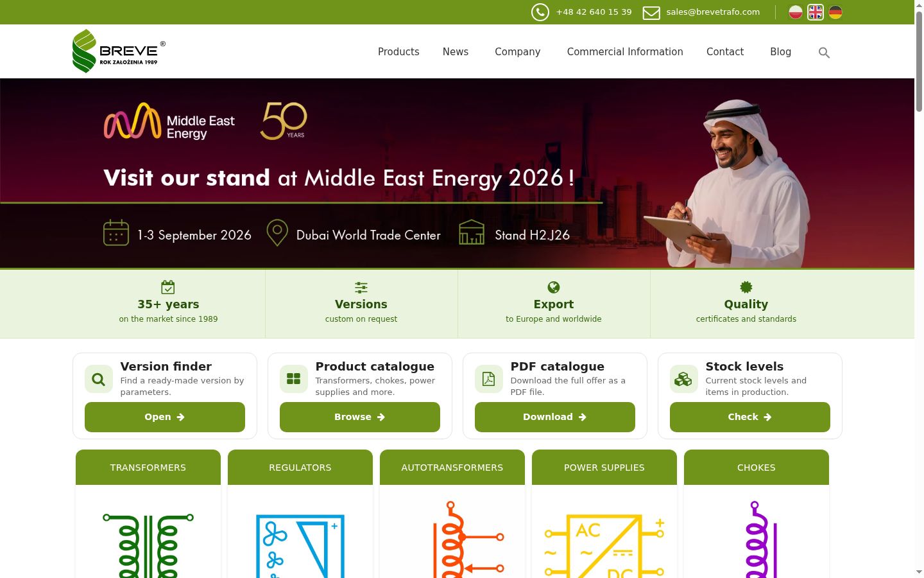
Task: Click the Breve logo
Action: coord(119,51)
